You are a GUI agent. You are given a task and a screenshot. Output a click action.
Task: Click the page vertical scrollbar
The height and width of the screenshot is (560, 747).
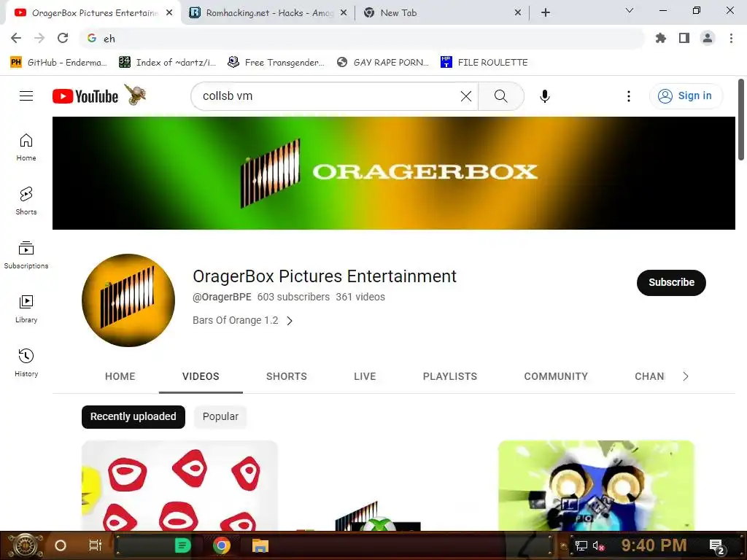coord(741,119)
